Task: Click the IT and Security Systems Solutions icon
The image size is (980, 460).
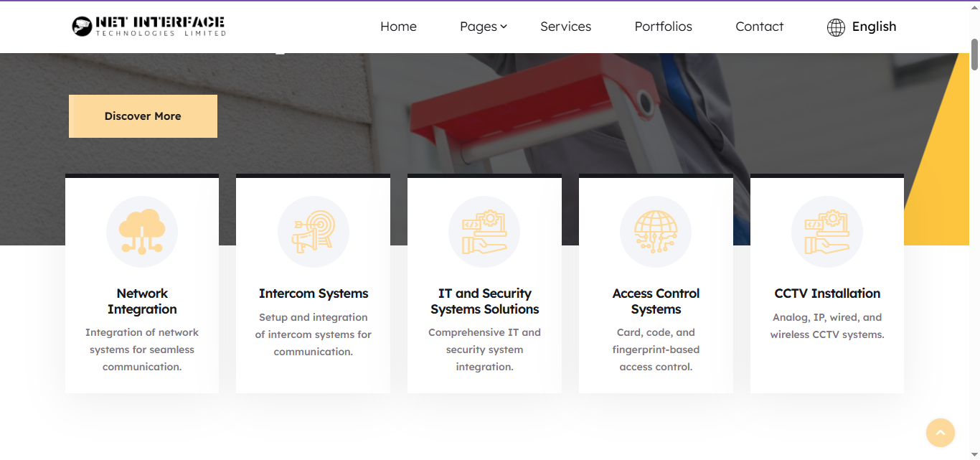Action: (484, 232)
